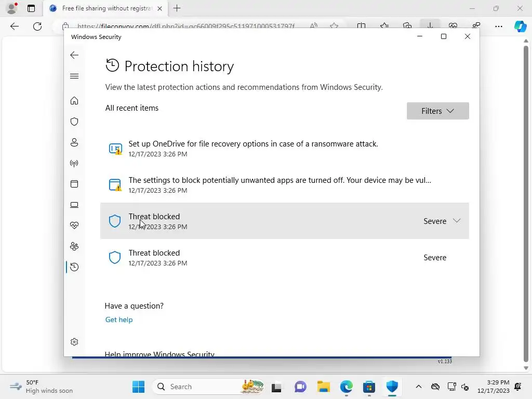Go back using Windows Security back arrow

click(x=74, y=55)
